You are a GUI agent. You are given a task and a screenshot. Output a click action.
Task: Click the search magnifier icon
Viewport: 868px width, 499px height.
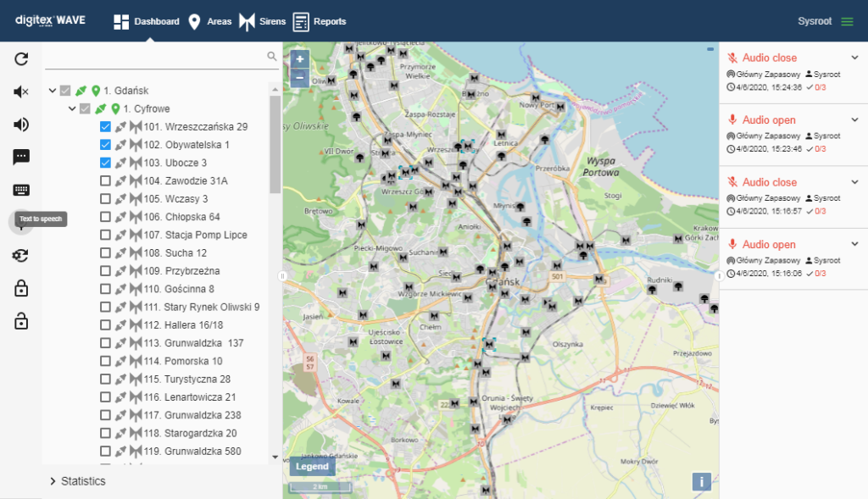tap(272, 56)
